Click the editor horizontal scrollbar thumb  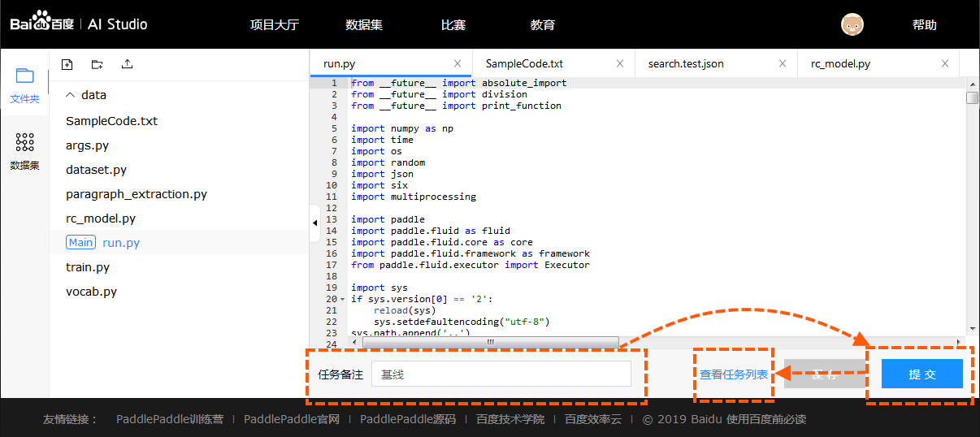(x=490, y=342)
